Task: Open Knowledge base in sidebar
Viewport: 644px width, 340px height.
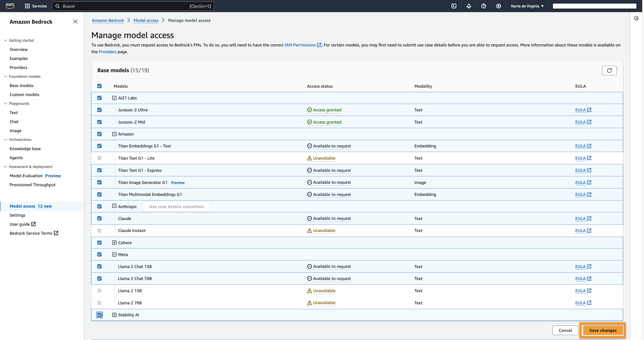Action: pyautogui.click(x=25, y=149)
